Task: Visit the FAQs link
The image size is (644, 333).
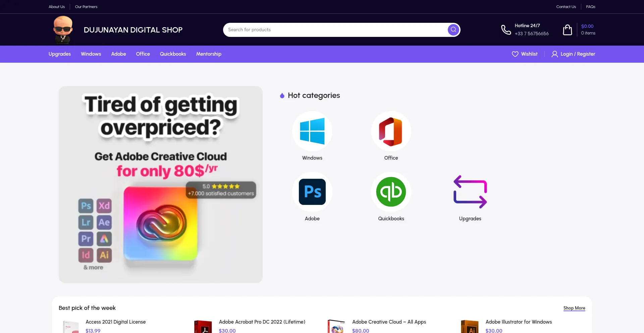Action: [x=590, y=7]
